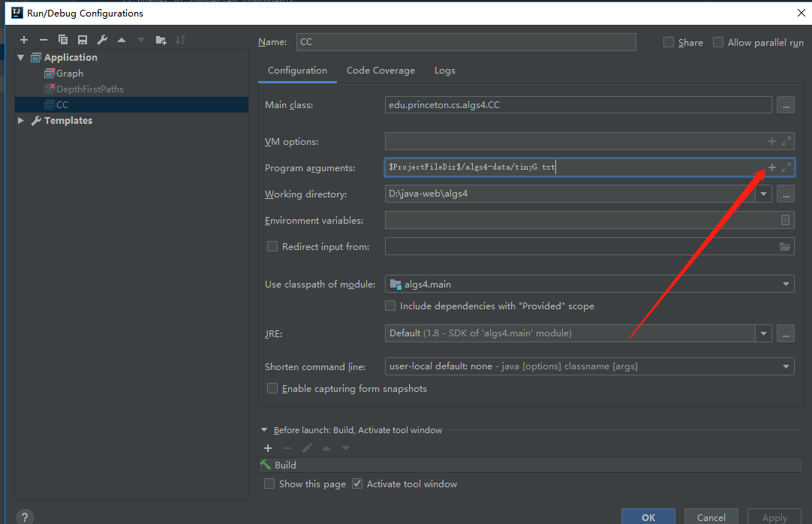812x524 pixels.
Task: Open help with the question mark
Action: 25,516
